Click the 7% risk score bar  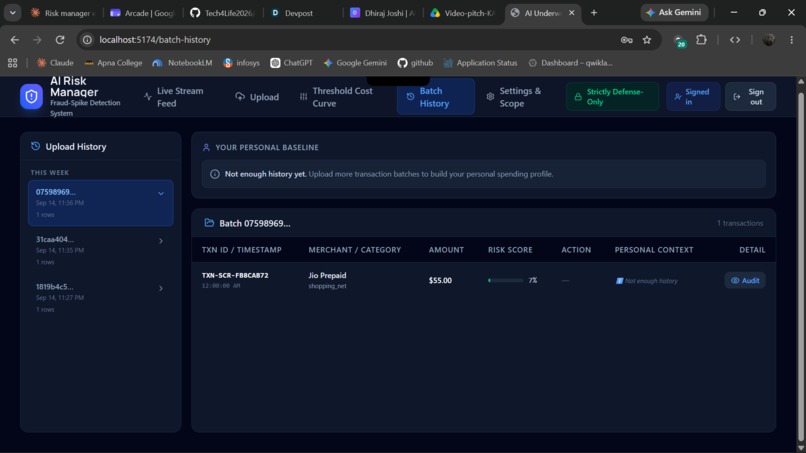coord(506,280)
